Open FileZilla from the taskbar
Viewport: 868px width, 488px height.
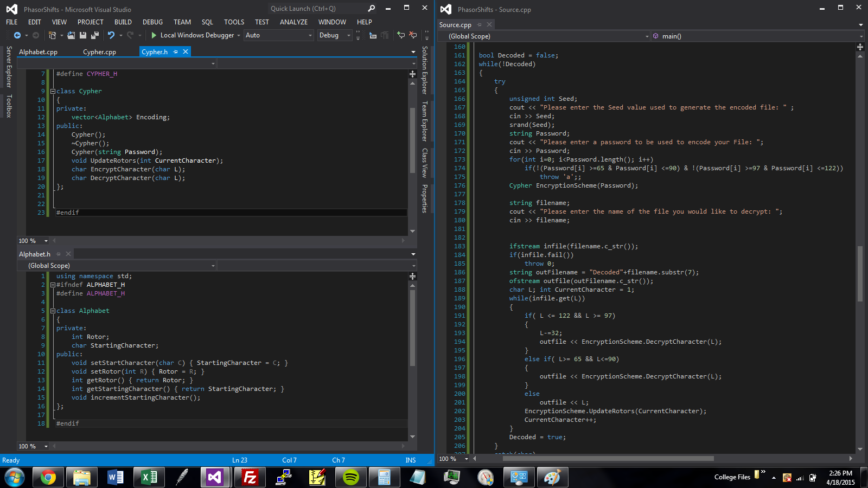pyautogui.click(x=250, y=477)
